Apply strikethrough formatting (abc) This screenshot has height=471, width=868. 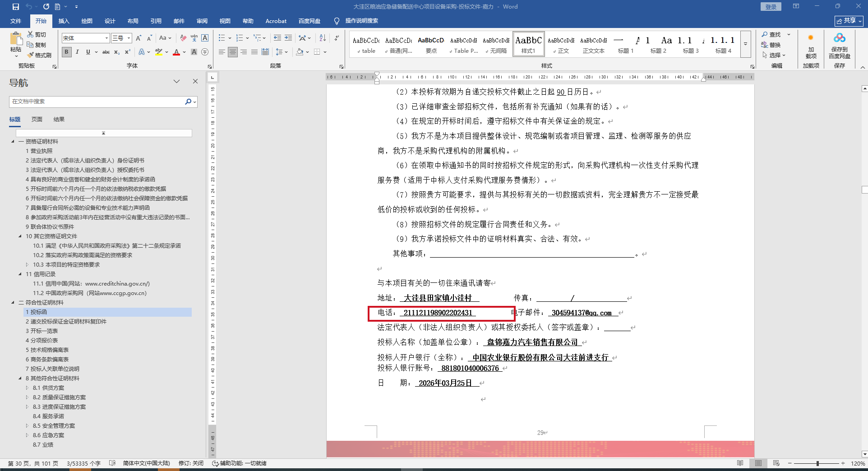pos(106,52)
